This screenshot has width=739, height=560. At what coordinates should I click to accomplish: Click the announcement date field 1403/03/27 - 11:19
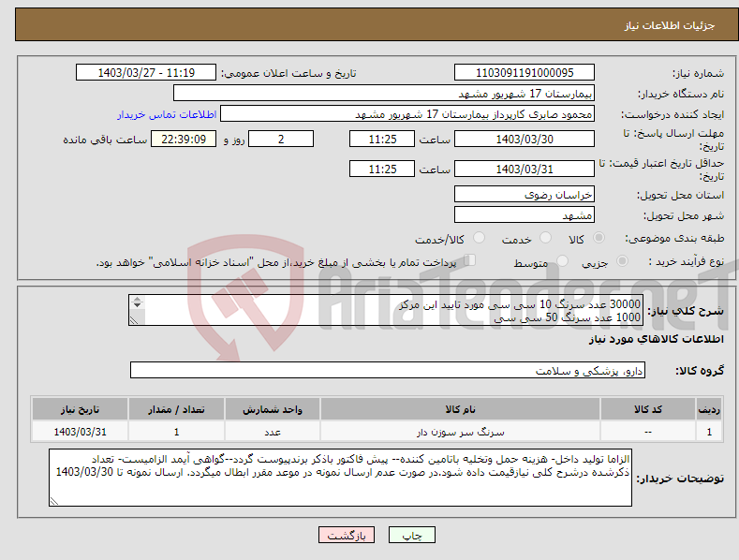click(x=146, y=73)
